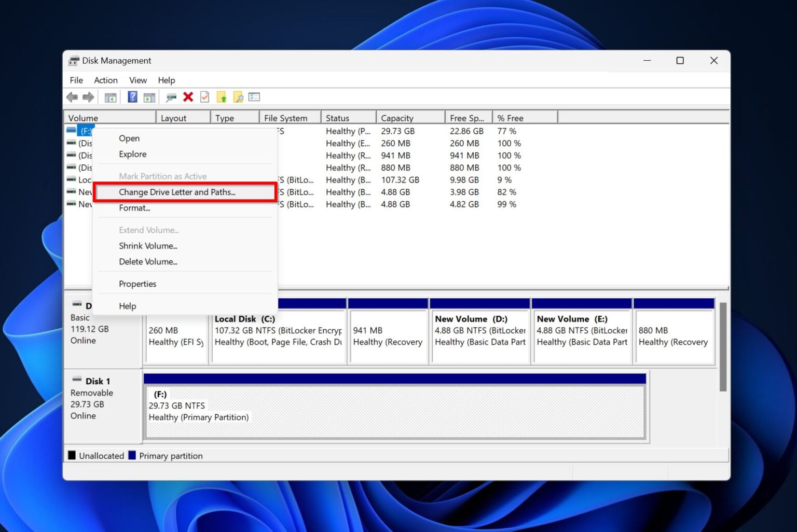Choose Properties in the context menu

coord(137,284)
